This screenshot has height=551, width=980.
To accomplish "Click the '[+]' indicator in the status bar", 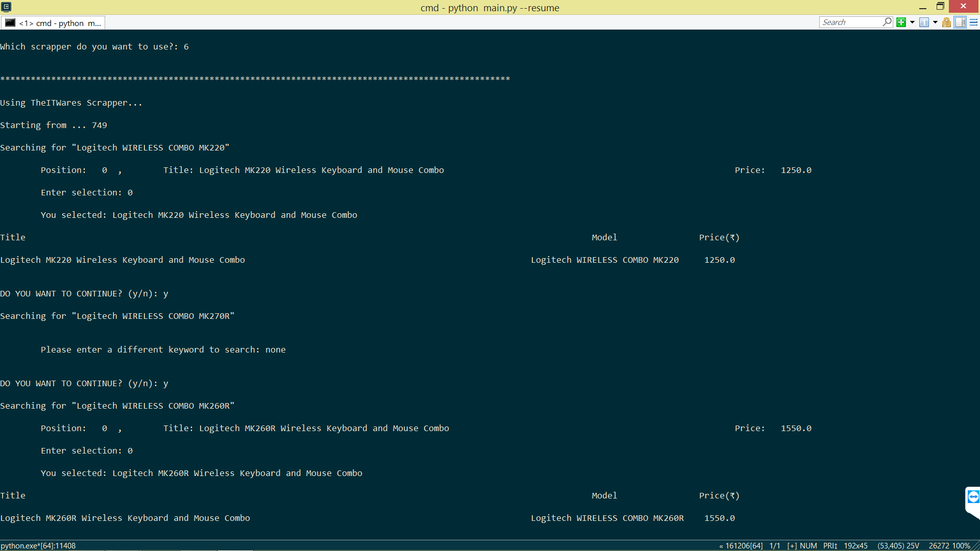I will click(x=792, y=546).
